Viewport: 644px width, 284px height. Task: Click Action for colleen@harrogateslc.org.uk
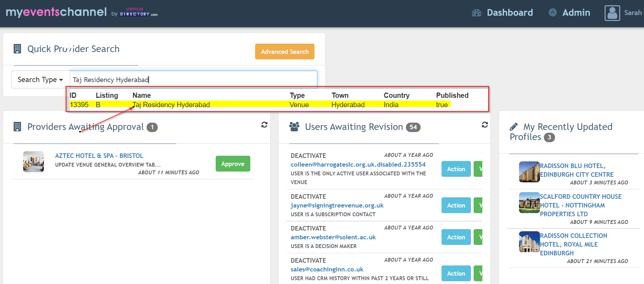click(456, 169)
